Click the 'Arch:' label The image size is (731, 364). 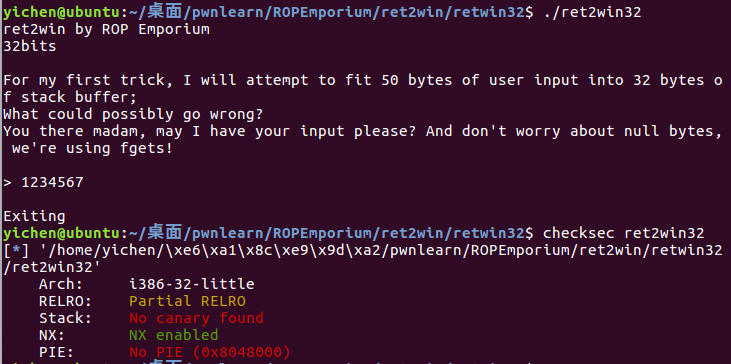(61, 284)
